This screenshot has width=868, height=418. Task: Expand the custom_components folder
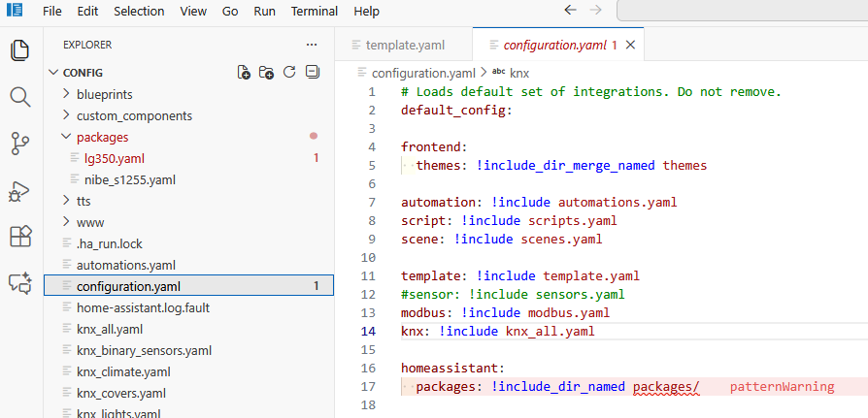pos(134,115)
